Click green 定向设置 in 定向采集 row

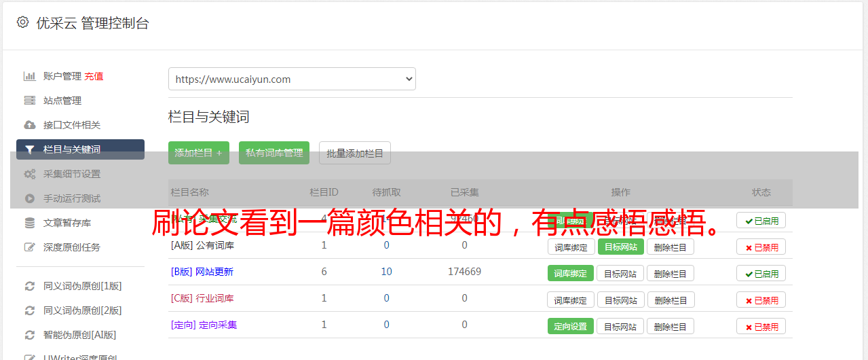pos(571,326)
